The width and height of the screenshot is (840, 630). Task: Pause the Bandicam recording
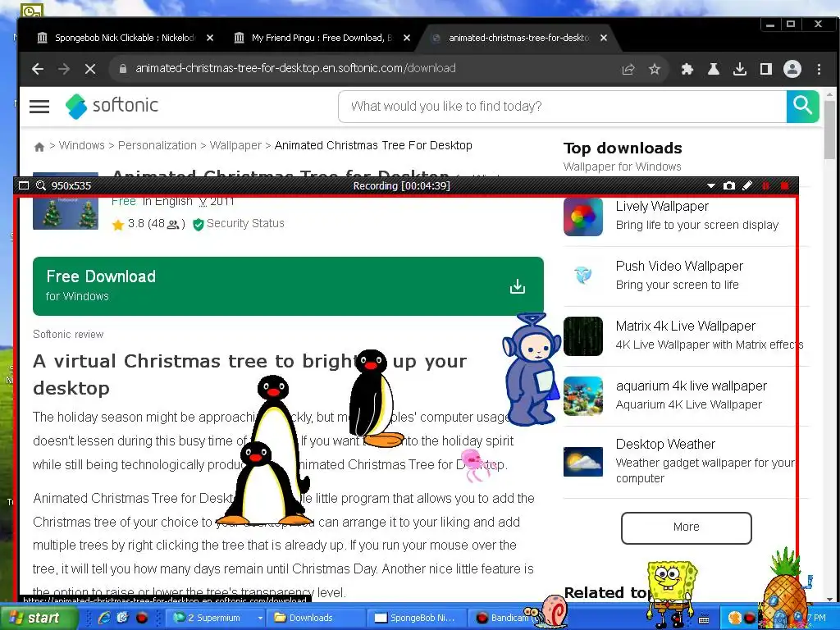[x=765, y=185]
